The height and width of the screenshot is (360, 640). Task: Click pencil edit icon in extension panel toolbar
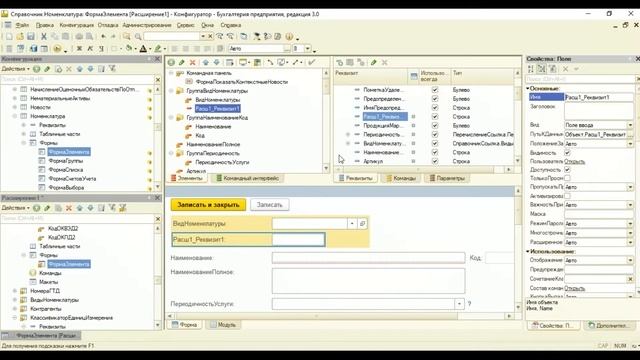(x=47, y=208)
